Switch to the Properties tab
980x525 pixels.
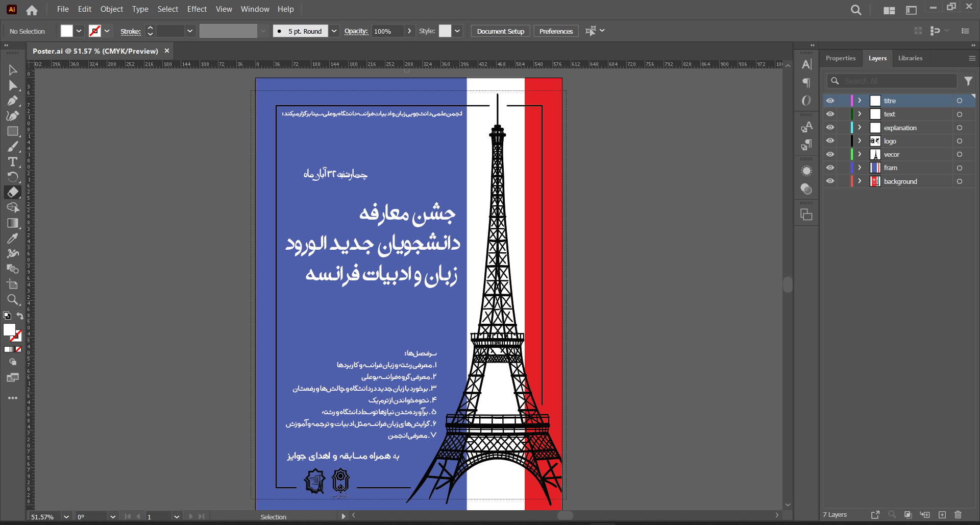coord(840,58)
